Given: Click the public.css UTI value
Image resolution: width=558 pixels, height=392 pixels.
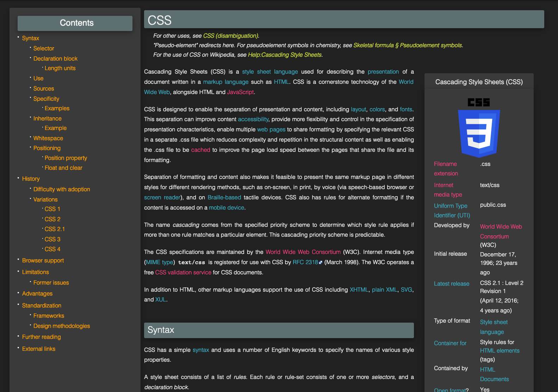Looking at the screenshot, I should 493,205.
